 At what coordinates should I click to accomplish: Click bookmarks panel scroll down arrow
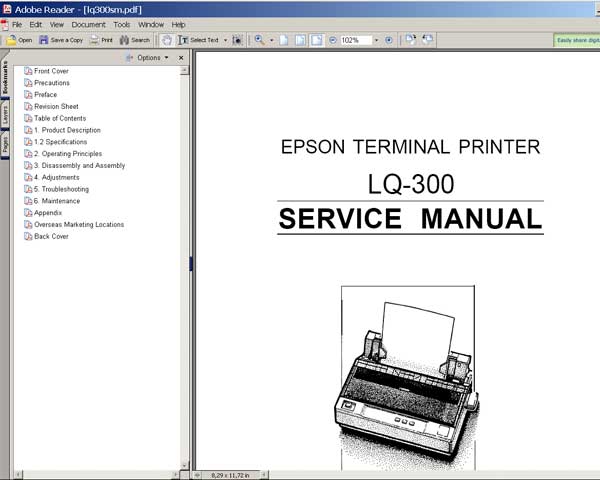click(x=184, y=465)
